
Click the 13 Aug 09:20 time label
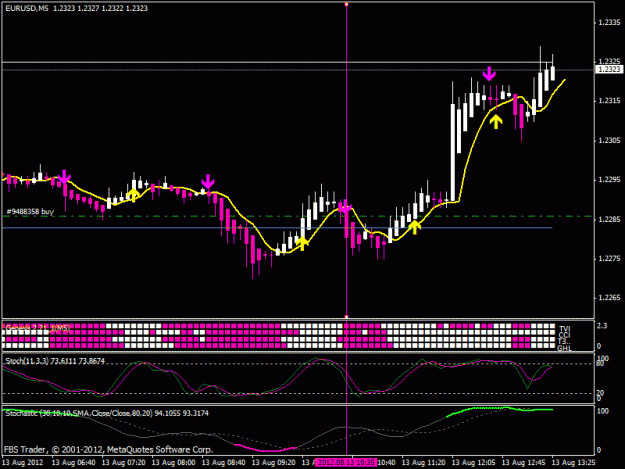pos(274,462)
